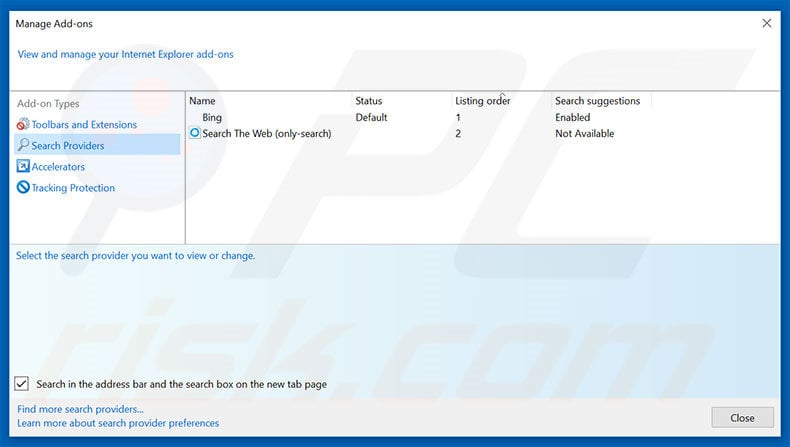Click the Tracking Protection blocked-circle icon
Screen dimensions: 790x447
click(x=23, y=187)
